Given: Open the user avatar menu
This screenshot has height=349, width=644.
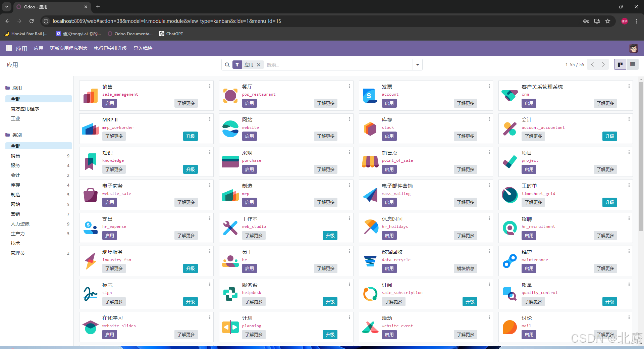Looking at the screenshot, I should [x=633, y=48].
